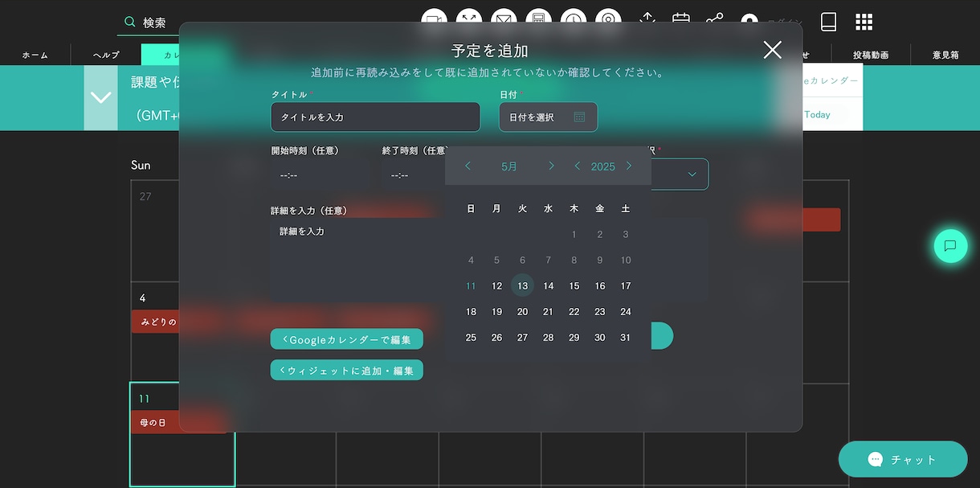
Task: Open the book icon
Action: coord(829,22)
